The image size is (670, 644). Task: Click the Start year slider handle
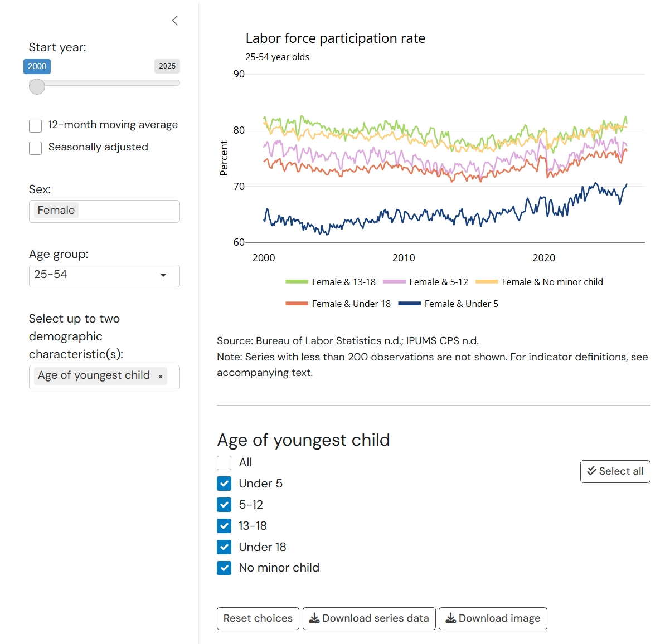click(37, 86)
